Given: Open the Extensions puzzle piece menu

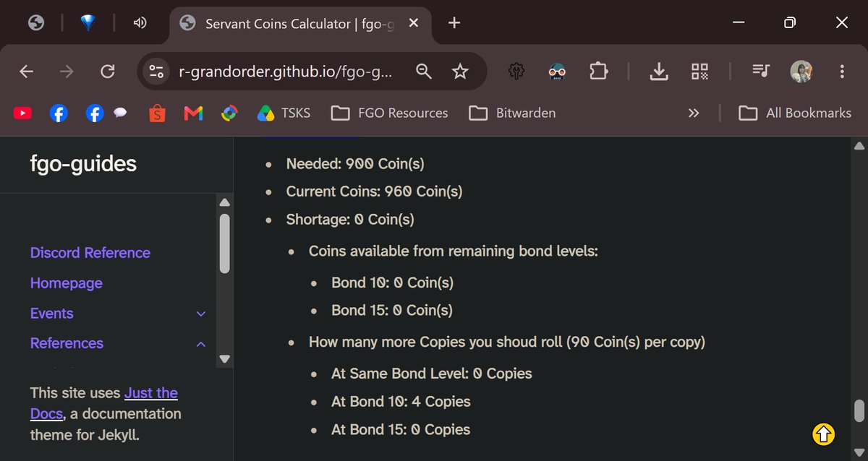Looking at the screenshot, I should point(597,71).
